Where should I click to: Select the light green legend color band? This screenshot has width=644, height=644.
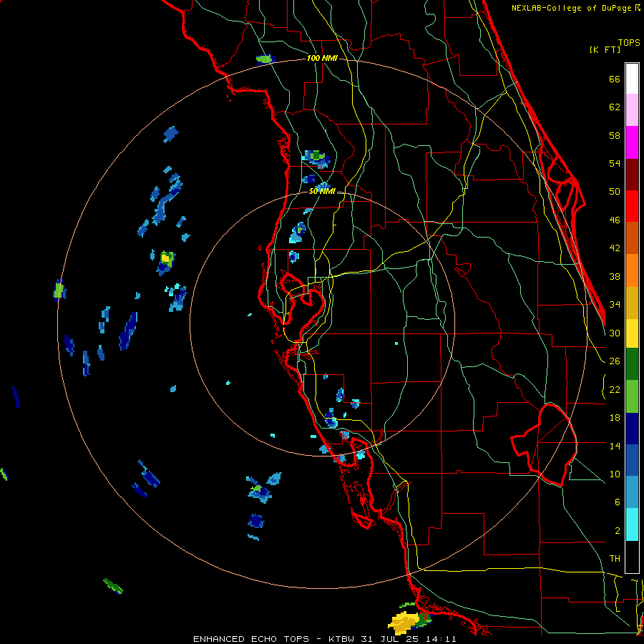click(x=632, y=396)
